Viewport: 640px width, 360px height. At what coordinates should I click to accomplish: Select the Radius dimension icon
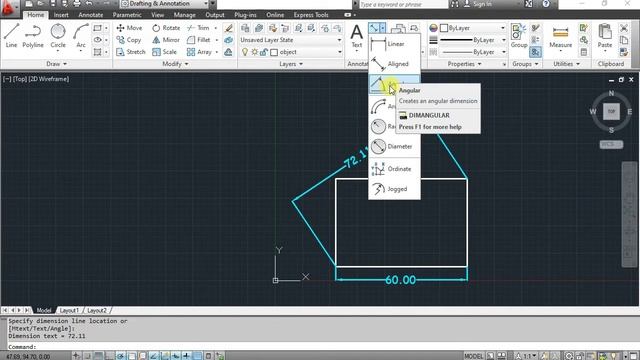[378, 126]
